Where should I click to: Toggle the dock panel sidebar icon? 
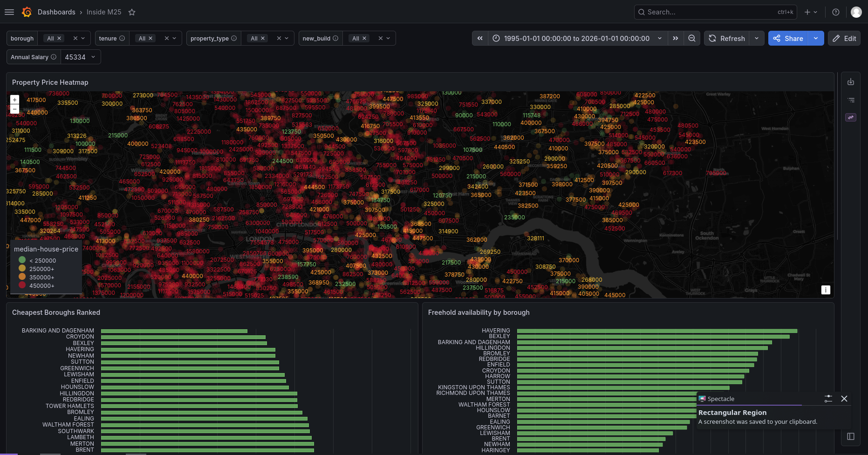pyautogui.click(x=851, y=436)
